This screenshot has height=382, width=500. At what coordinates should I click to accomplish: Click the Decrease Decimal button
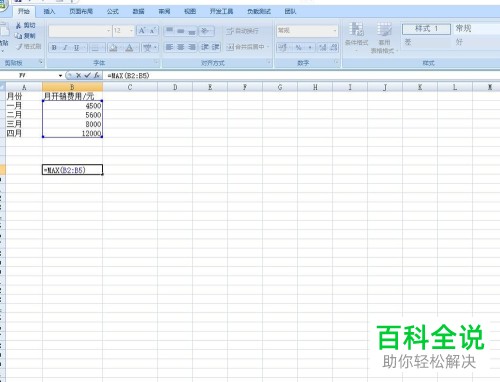[334, 48]
